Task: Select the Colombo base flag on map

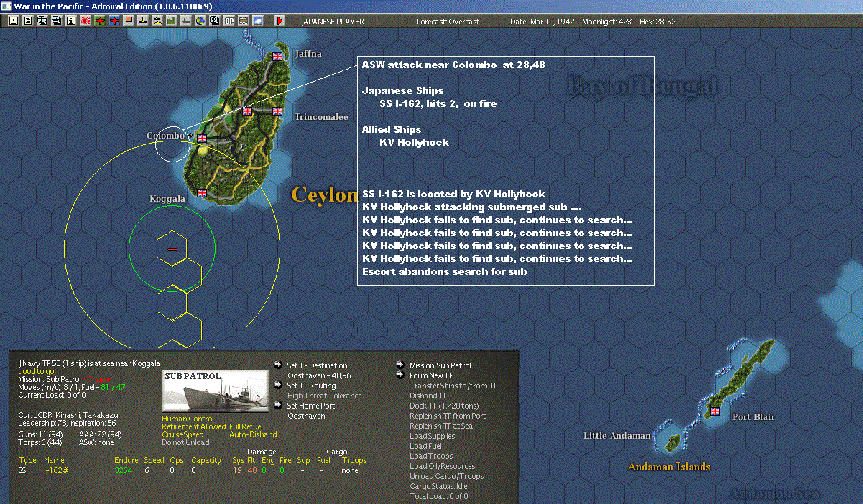Action: [x=202, y=138]
